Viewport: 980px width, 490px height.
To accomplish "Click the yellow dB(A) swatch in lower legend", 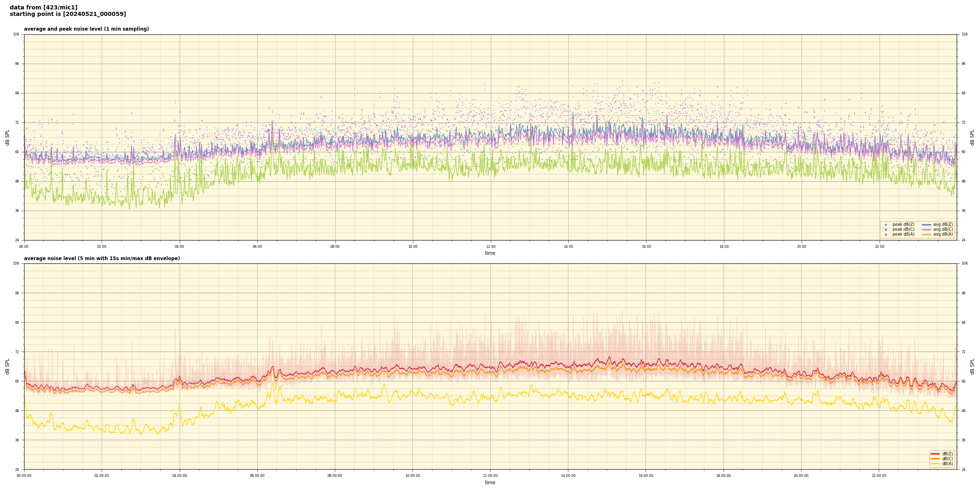I will 935,463.
